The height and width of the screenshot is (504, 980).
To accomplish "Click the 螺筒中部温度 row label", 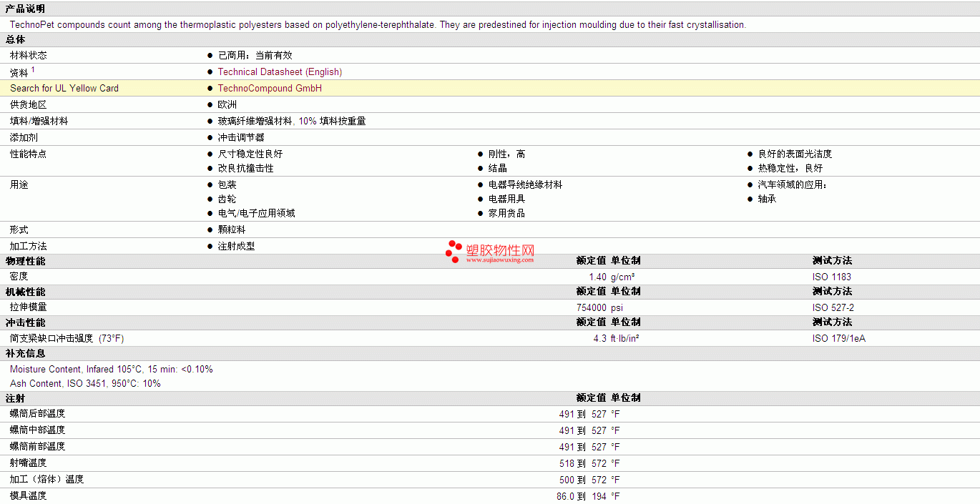I will [x=37, y=430].
